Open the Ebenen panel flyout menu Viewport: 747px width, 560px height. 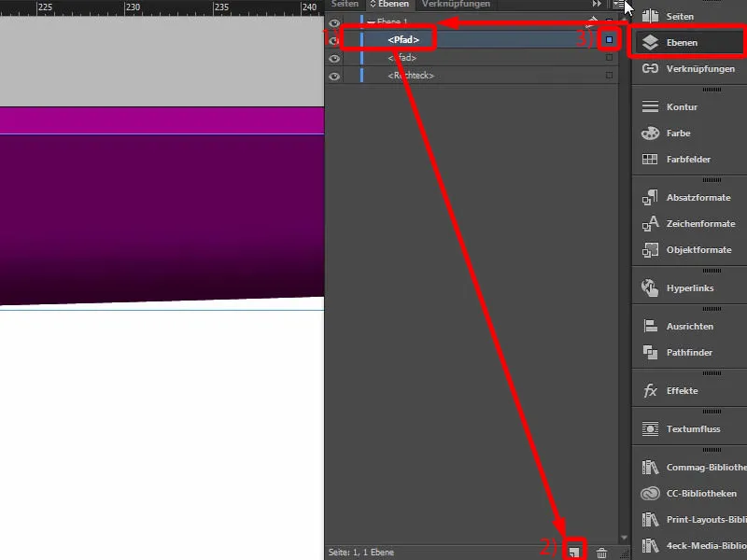(618, 5)
